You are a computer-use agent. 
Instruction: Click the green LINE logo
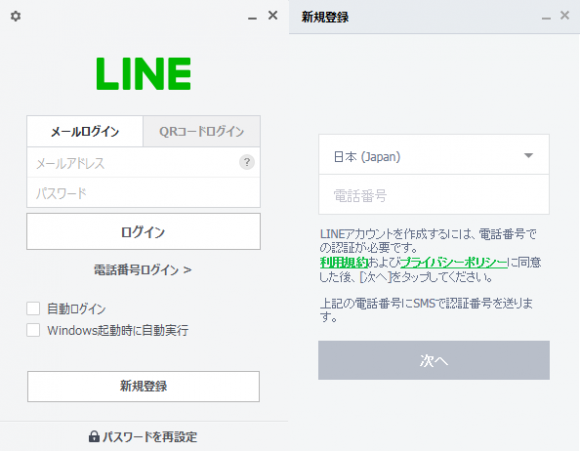(144, 74)
